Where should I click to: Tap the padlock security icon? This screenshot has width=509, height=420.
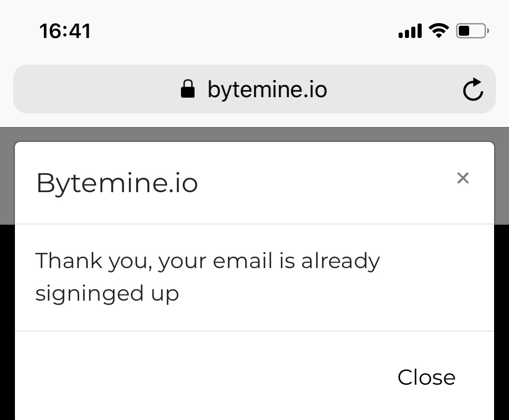(187, 89)
